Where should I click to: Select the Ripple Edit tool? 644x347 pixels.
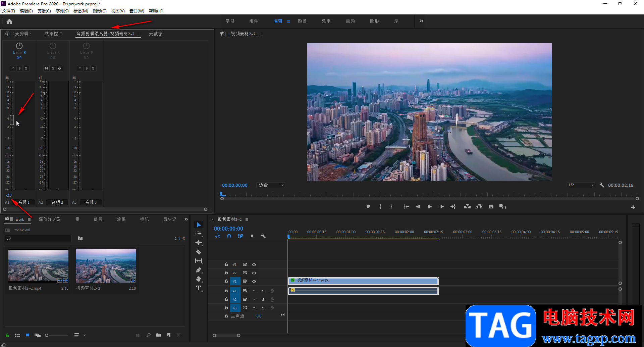(199, 243)
